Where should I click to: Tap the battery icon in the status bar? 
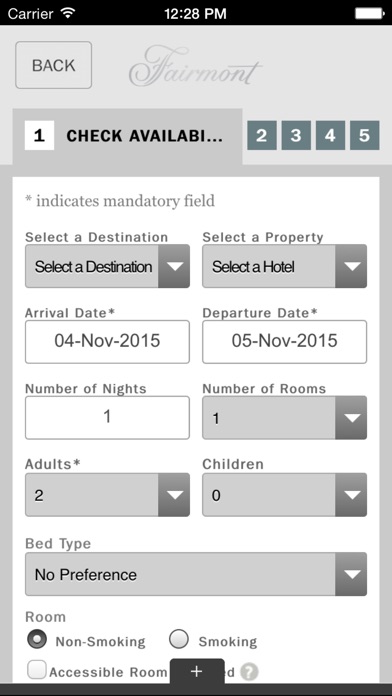369,13
